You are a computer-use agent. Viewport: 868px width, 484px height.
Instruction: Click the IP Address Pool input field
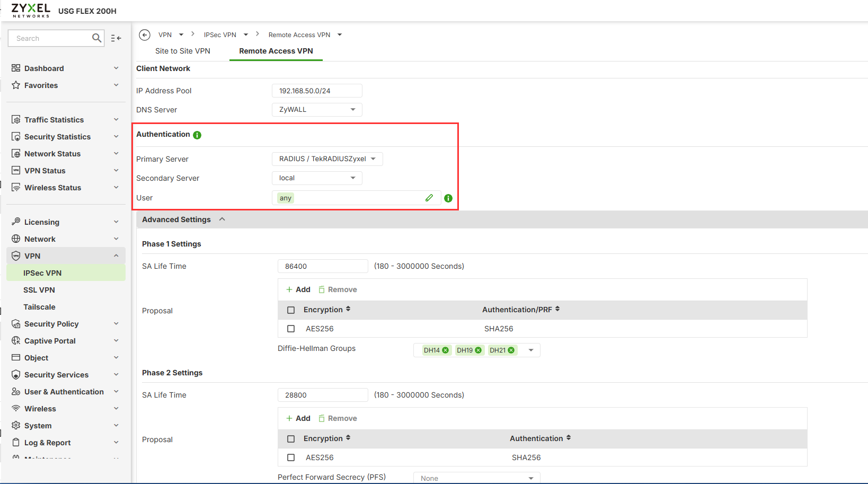coord(317,91)
